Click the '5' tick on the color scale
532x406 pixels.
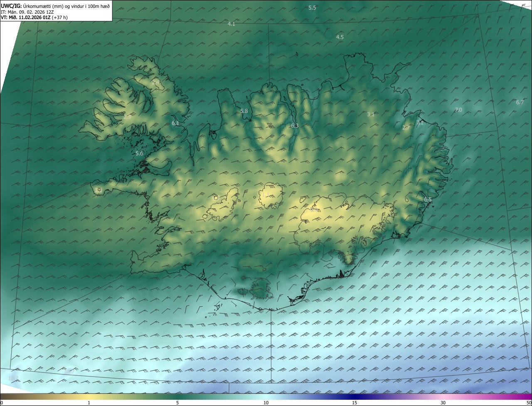click(177, 403)
